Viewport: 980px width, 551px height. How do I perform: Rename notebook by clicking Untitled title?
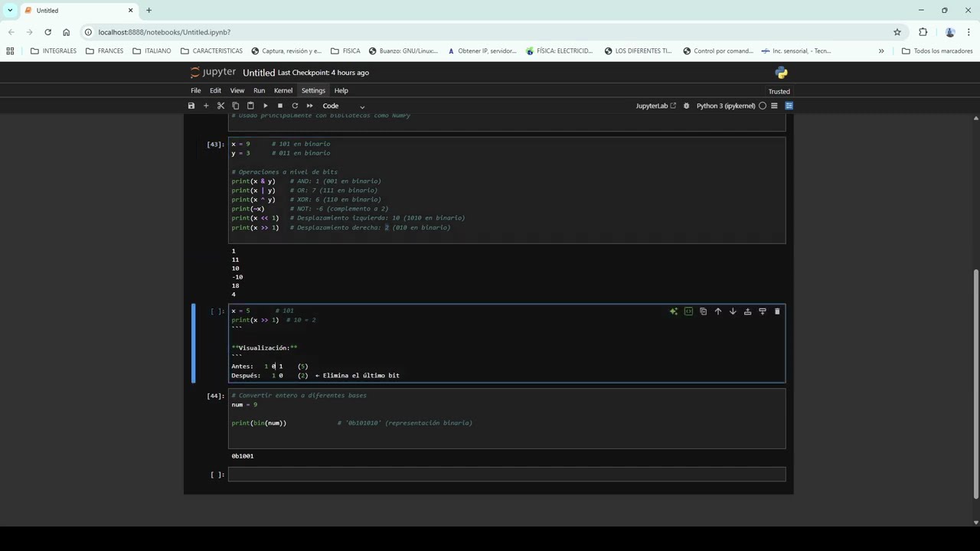click(x=259, y=73)
